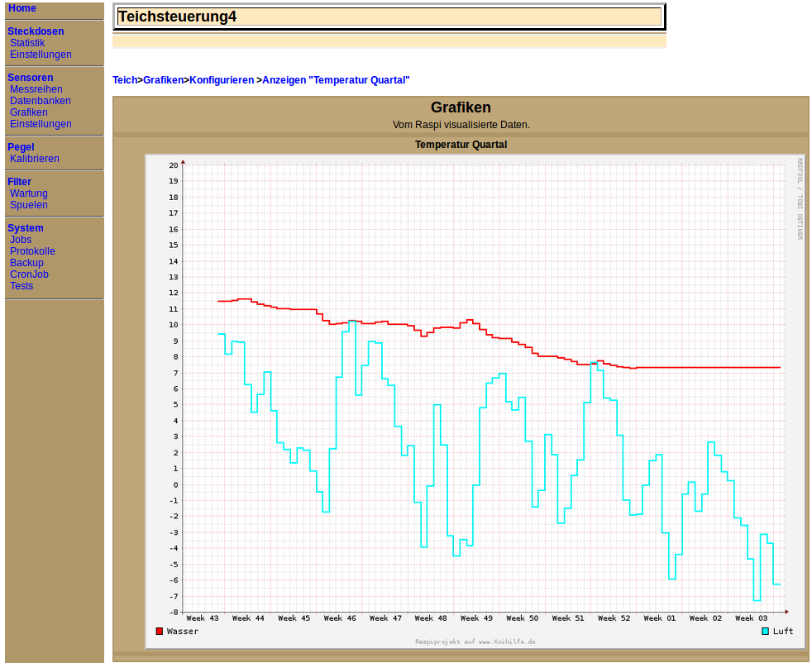Click the red Wasser legend swatch
Screen dimensions: 812x663
pyautogui.click(x=160, y=632)
